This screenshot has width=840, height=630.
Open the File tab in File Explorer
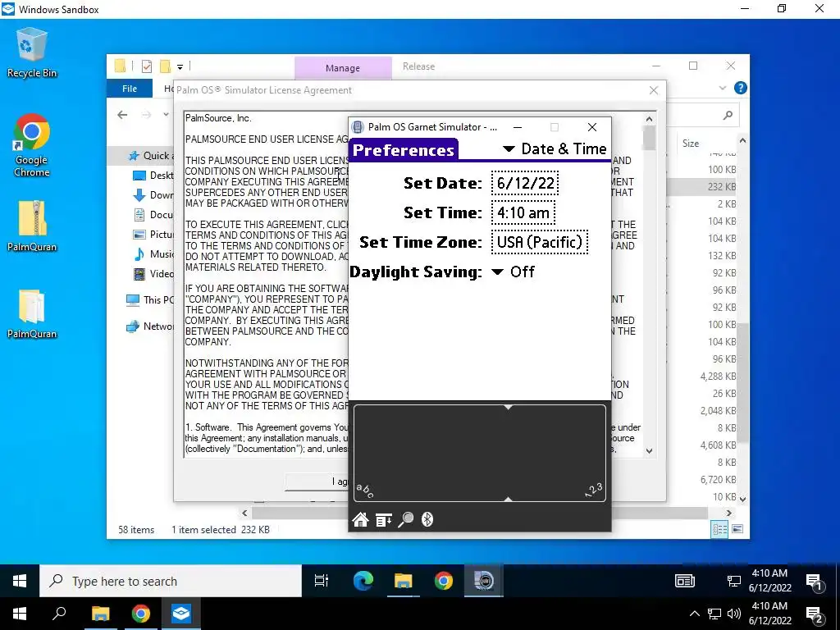coord(129,89)
